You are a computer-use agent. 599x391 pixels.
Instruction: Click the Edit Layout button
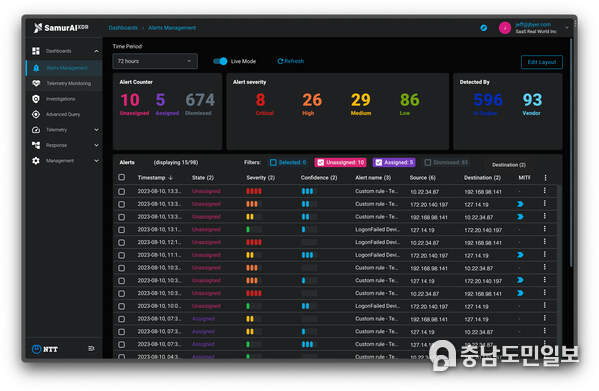coord(542,62)
